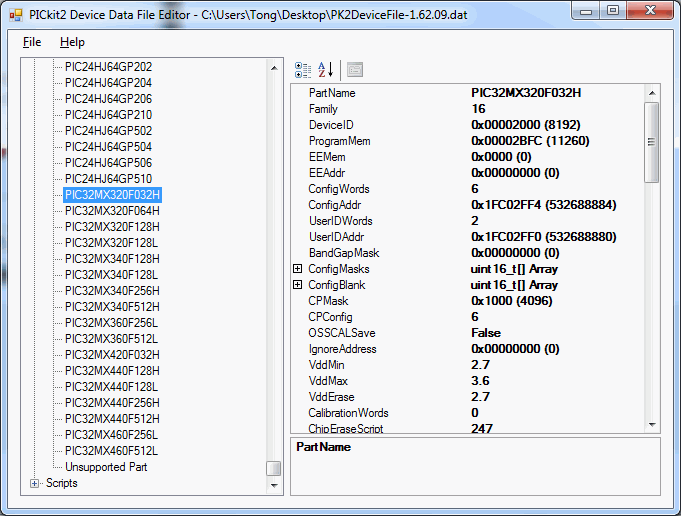Open the File menu
Screen dimensions: 681x516
click(32, 42)
